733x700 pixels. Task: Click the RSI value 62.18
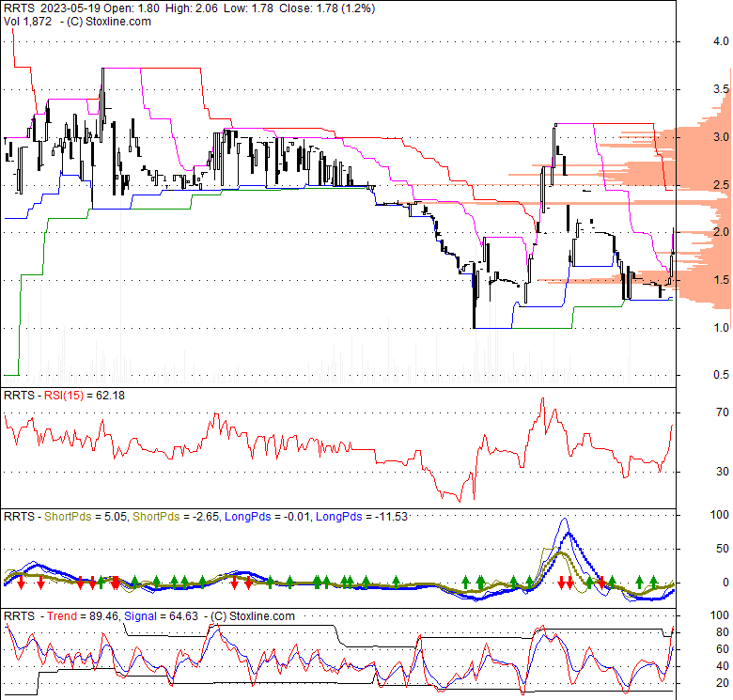tap(110, 396)
